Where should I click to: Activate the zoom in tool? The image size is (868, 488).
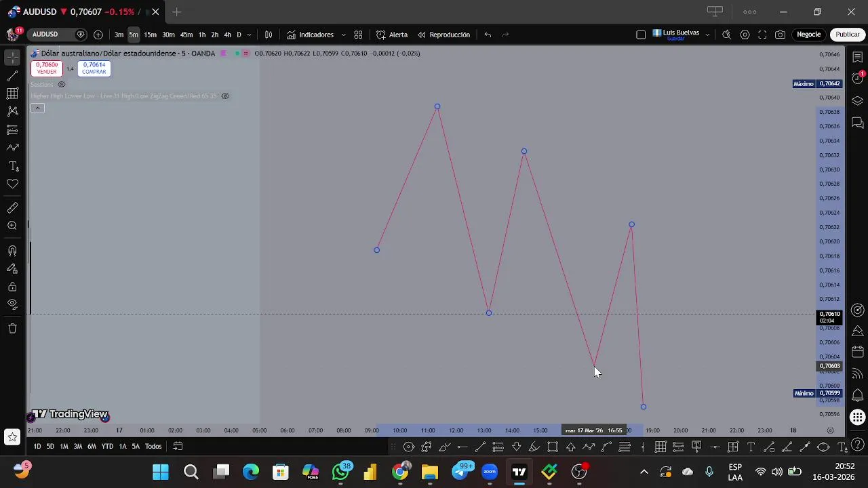[x=12, y=226]
